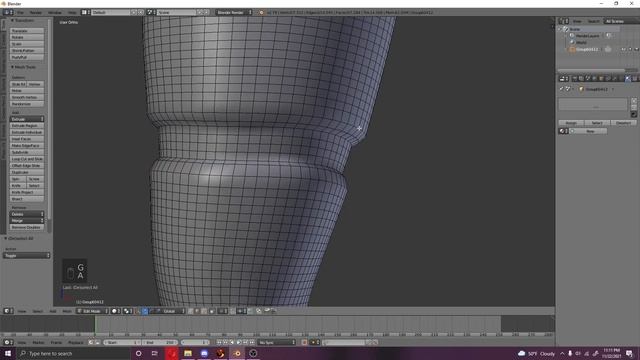Open the 3D View editor type selector
The image size is (640, 360).
(8, 311)
